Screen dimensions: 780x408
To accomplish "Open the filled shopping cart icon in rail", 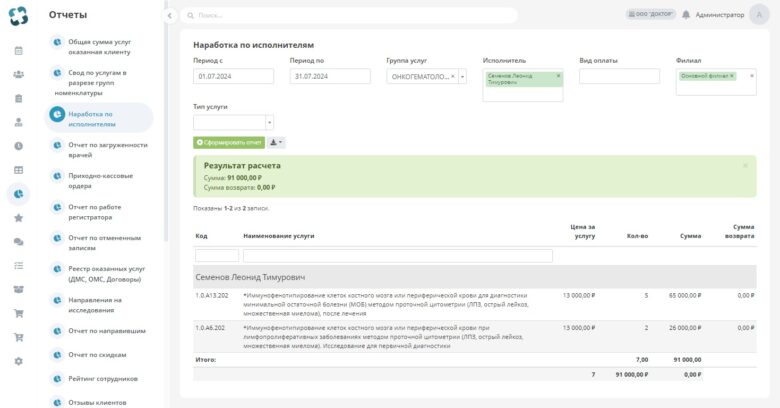I will pyautogui.click(x=18, y=313).
